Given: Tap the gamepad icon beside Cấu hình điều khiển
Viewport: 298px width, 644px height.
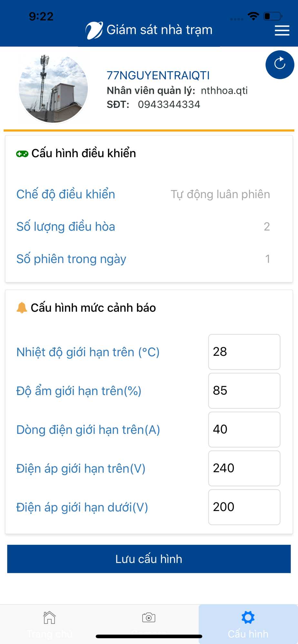Looking at the screenshot, I should [x=22, y=154].
